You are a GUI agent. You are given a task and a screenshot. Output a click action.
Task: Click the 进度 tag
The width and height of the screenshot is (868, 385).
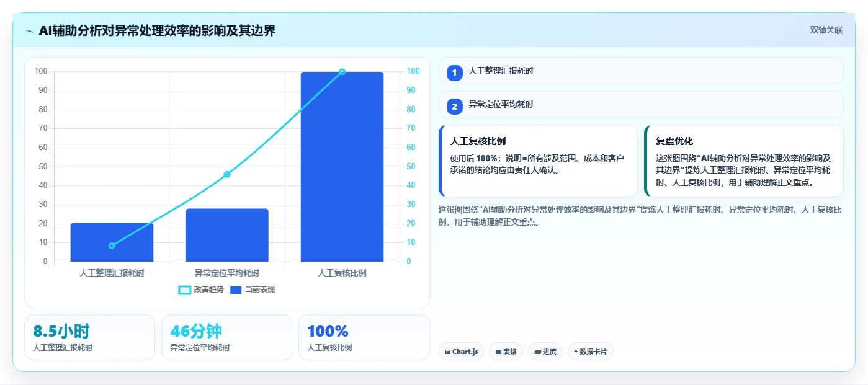click(545, 352)
